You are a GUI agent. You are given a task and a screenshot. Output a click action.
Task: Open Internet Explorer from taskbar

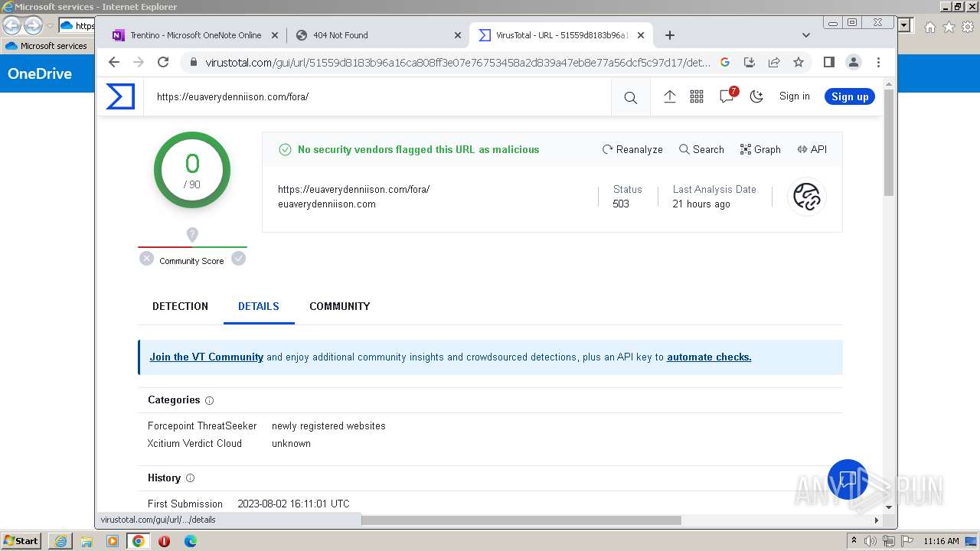(x=60, y=541)
